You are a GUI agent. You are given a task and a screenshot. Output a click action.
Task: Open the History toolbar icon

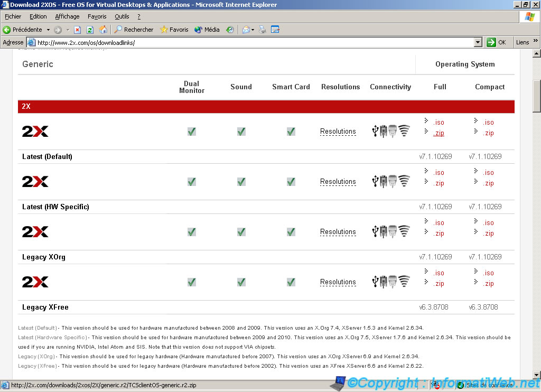click(x=230, y=30)
